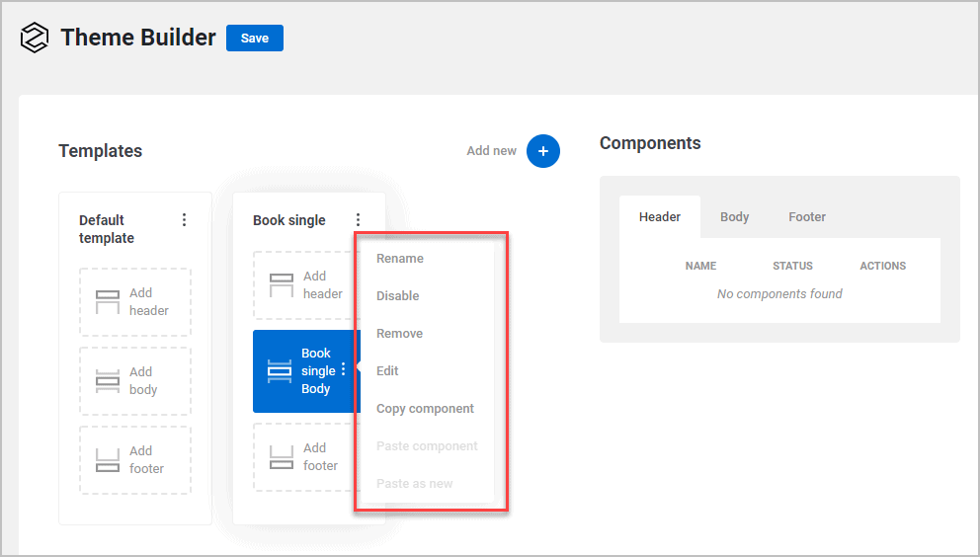Open Book single template three-dot menu
The height and width of the screenshot is (557, 980).
click(358, 220)
